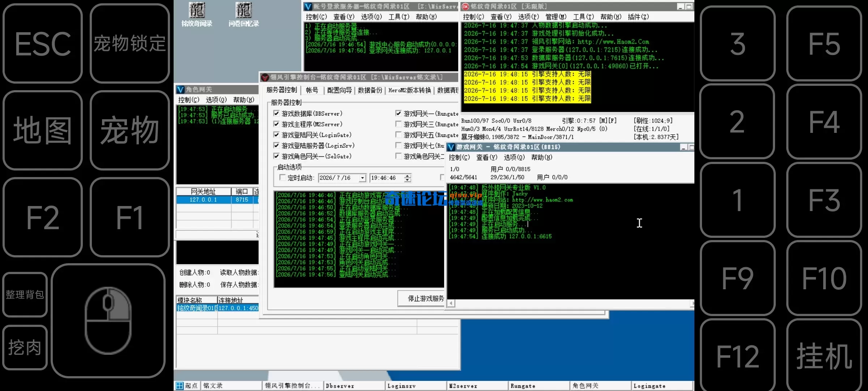The image size is (868, 391).
Task: Switch to Rungate in taskbar
Action: click(539, 386)
